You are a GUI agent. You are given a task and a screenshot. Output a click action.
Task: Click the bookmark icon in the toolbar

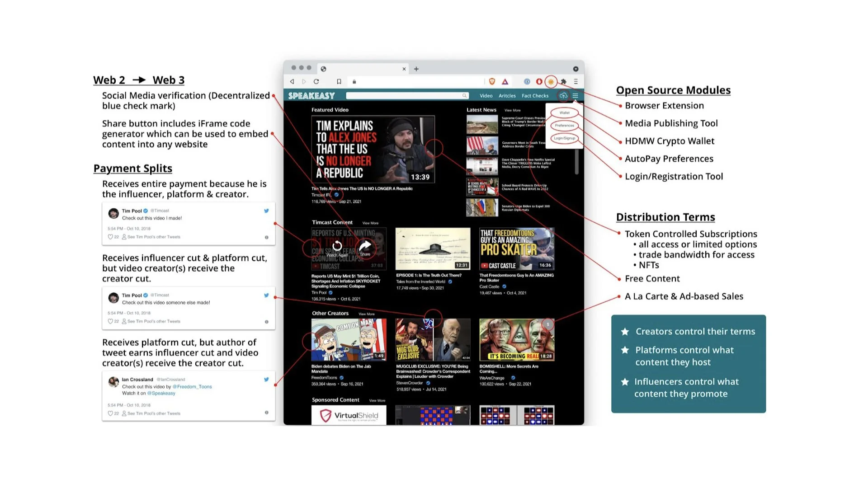pos(339,82)
